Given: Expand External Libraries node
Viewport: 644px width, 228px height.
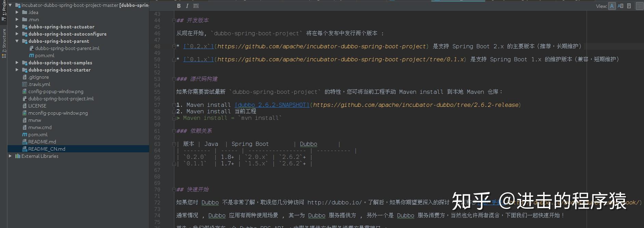Looking at the screenshot, I should 10,156.
